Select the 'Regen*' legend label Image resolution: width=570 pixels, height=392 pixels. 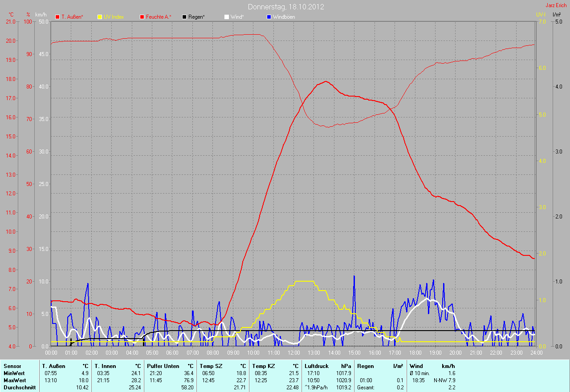coord(196,17)
